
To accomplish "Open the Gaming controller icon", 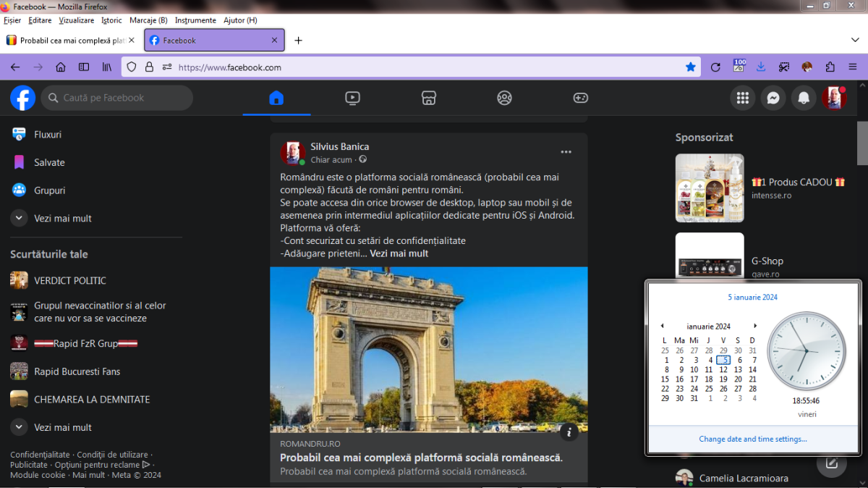I will [581, 98].
